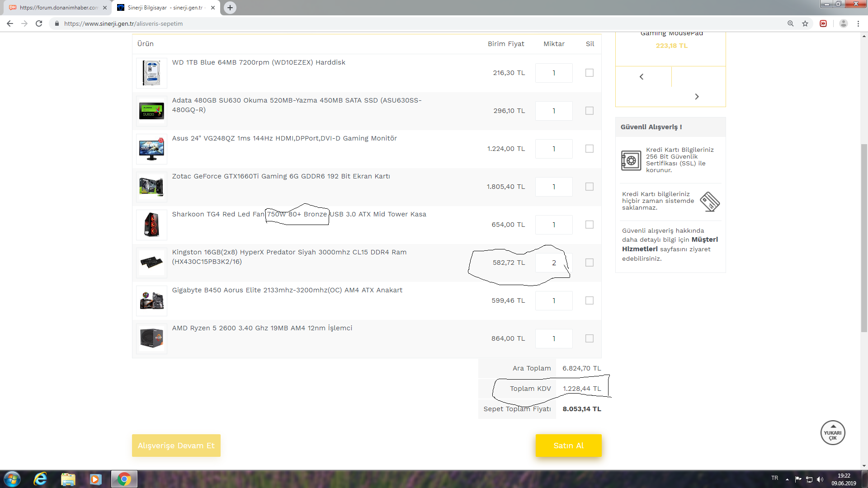Open the Zotac GeForce GTX1660Ti product link

281,176
